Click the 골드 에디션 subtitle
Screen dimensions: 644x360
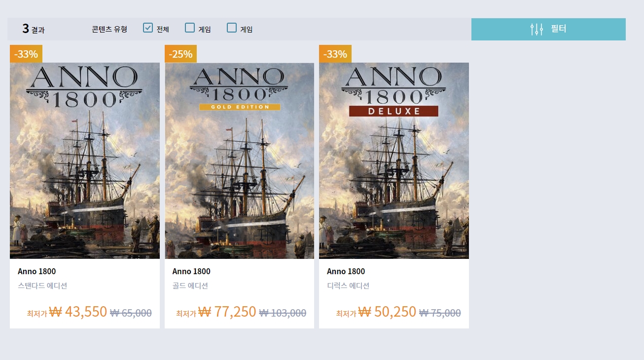190,286
